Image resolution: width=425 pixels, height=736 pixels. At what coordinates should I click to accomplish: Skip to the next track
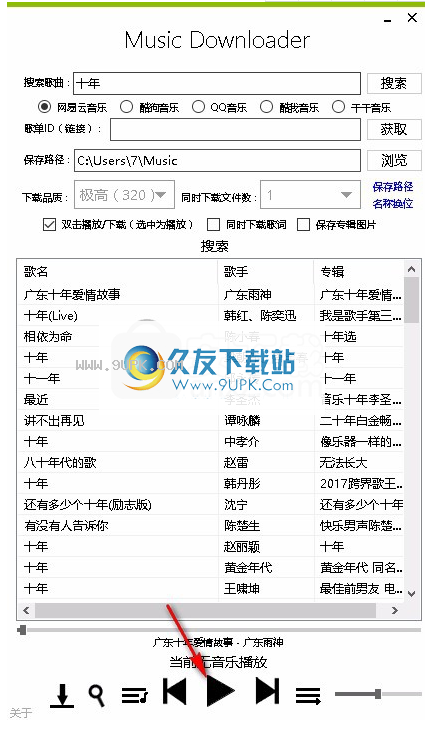click(267, 691)
